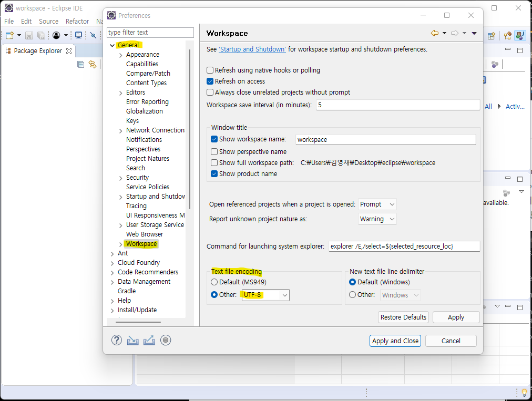Image resolution: width=532 pixels, height=401 pixels.
Task: Select Other line delimiter radio button
Action: tap(353, 294)
